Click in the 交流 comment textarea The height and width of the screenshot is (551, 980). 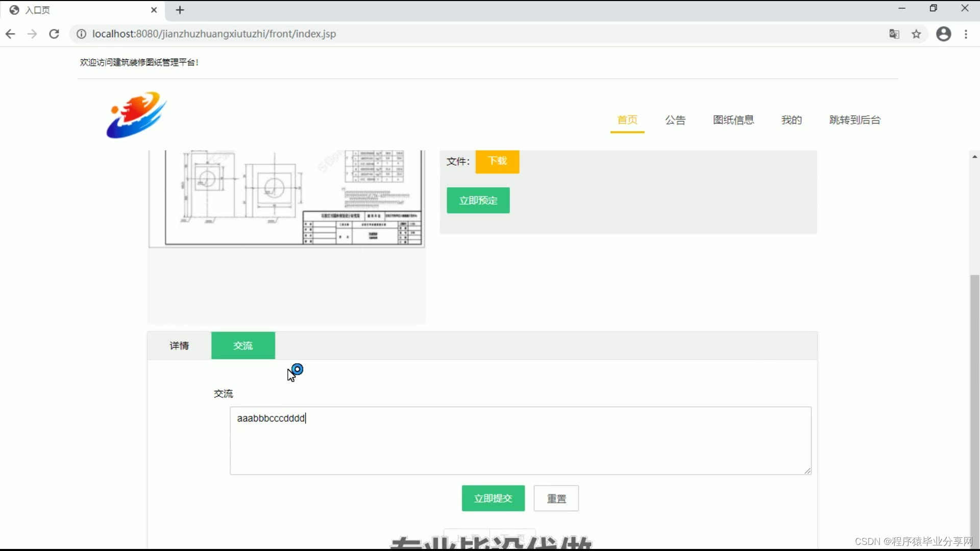(x=520, y=441)
